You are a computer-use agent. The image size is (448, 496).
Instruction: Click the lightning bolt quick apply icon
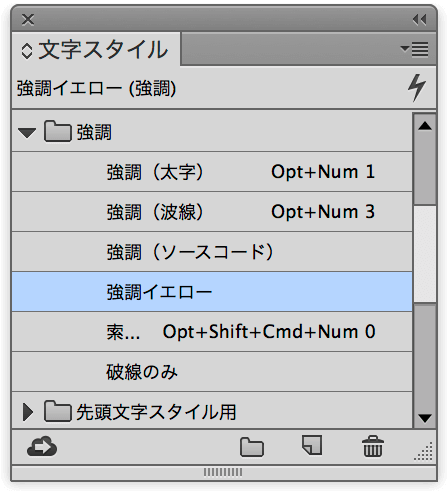(417, 88)
